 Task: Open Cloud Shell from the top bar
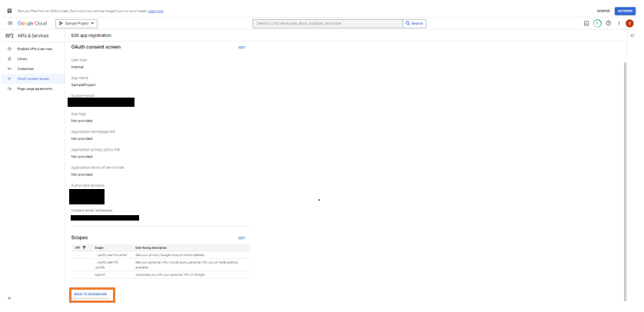tap(586, 24)
